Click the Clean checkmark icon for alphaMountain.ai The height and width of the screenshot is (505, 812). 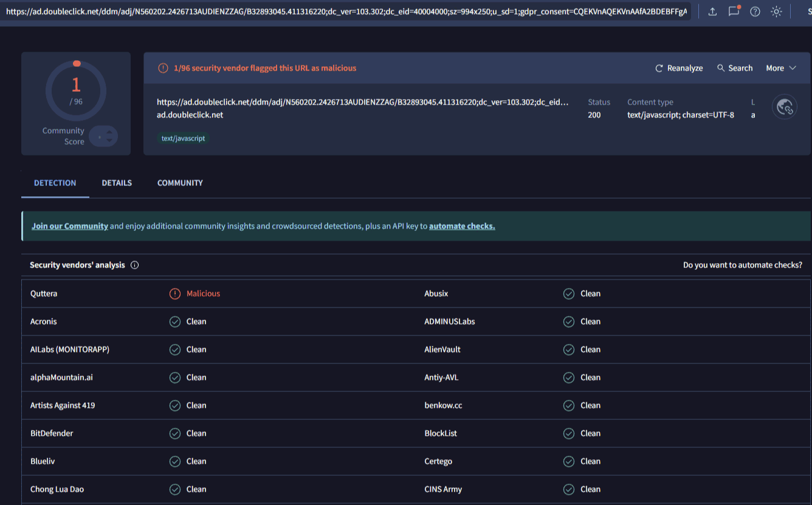175,377
